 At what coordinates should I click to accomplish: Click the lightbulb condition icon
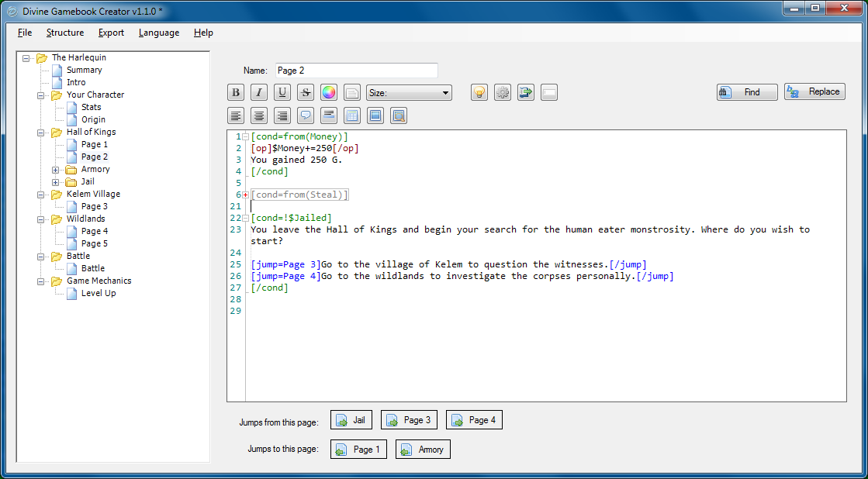click(479, 92)
